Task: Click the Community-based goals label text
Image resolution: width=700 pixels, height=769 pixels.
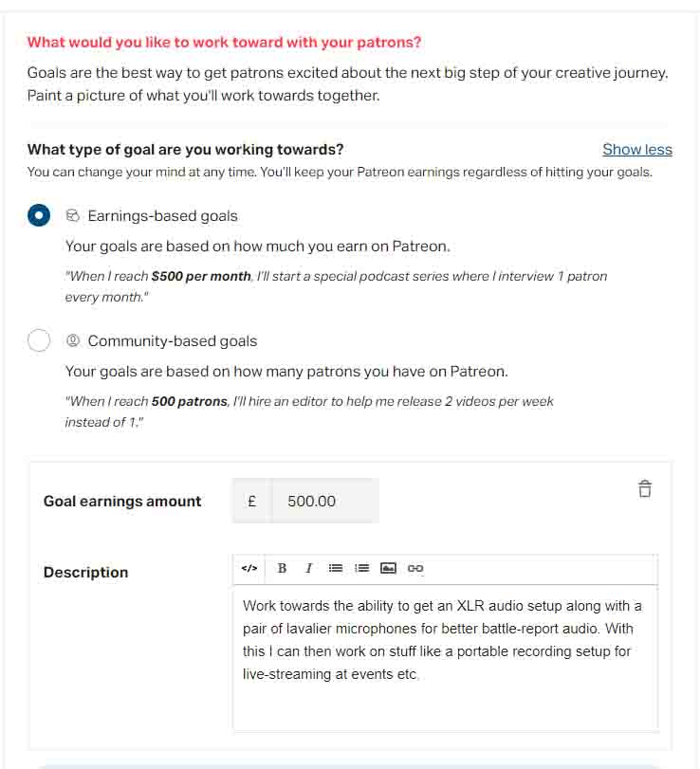Action: (x=172, y=341)
